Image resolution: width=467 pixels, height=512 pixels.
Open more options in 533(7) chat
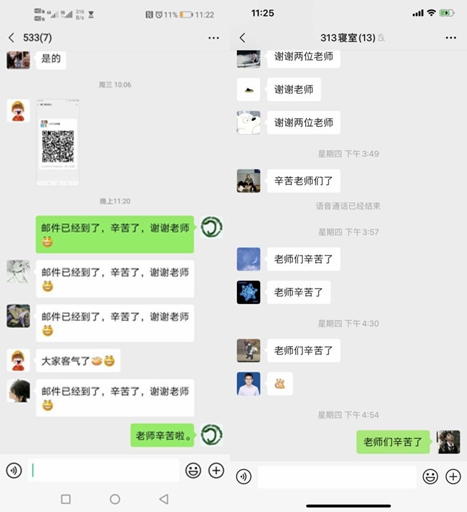coord(214,38)
